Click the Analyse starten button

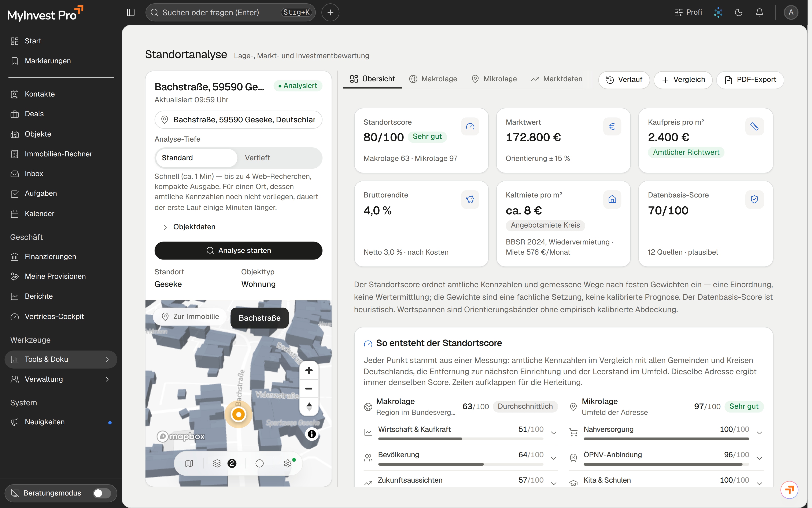coord(238,251)
